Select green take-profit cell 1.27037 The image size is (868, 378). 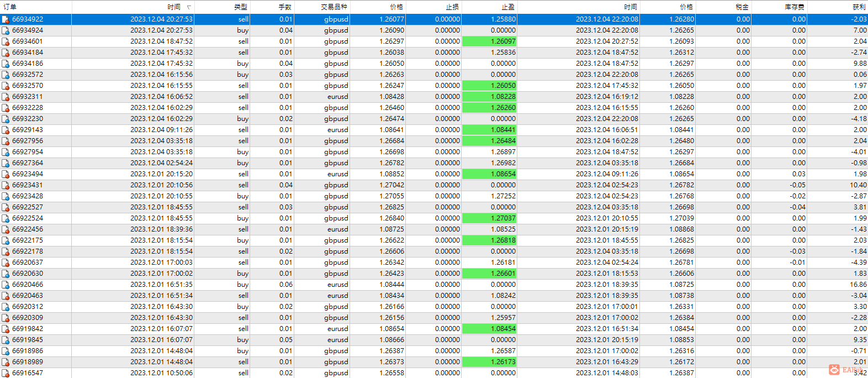tap(489, 218)
